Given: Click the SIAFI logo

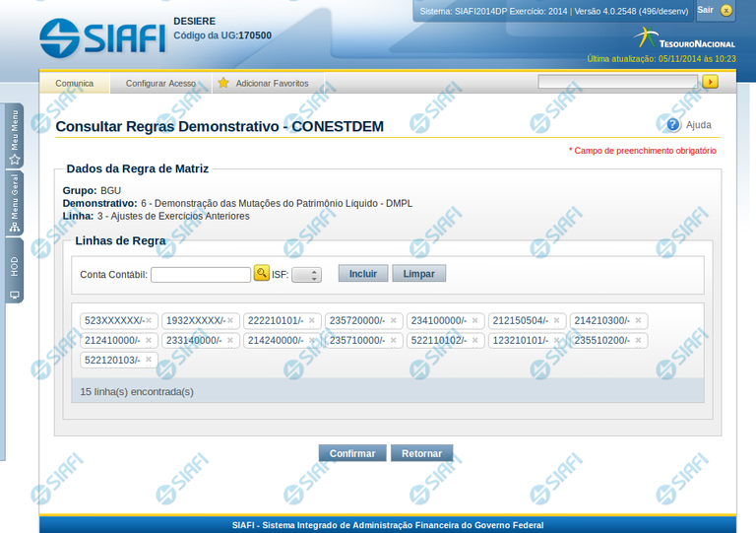Looking at the screenshot, I should click(x=102, y=37).
